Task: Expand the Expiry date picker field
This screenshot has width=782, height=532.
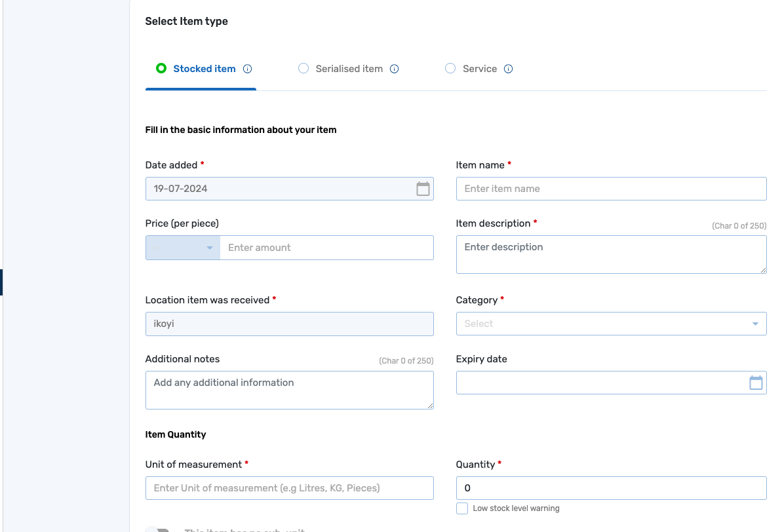Action: click(x=610, y=382)
